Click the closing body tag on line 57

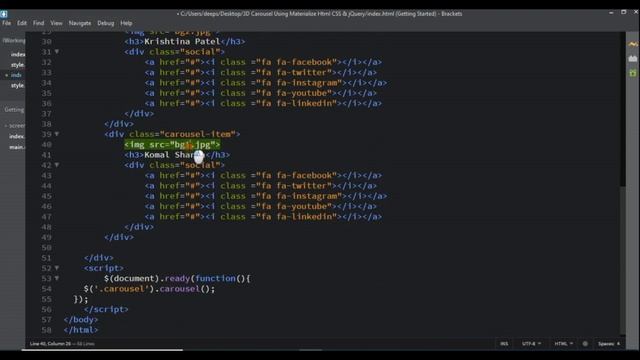(x=81, y=320)
